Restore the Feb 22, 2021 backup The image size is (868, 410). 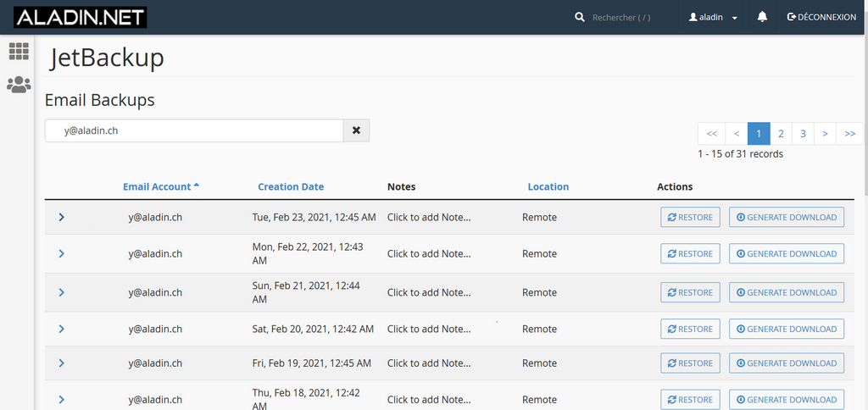[x=690, y=254]
